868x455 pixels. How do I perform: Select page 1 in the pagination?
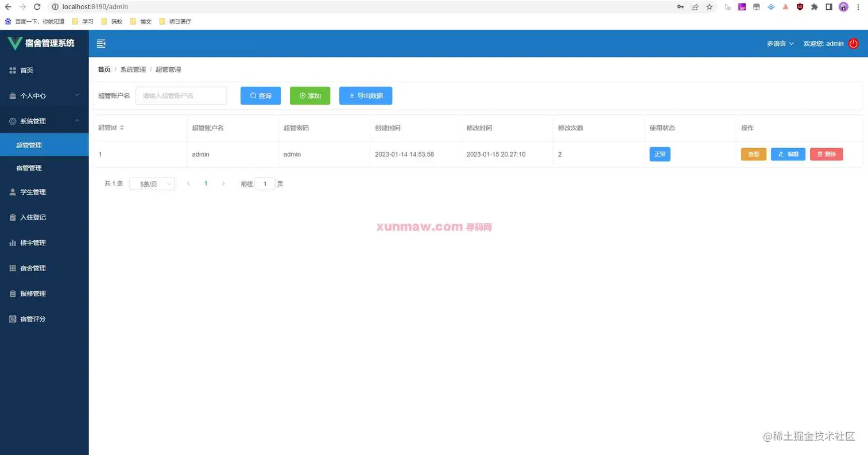[206, 184]
